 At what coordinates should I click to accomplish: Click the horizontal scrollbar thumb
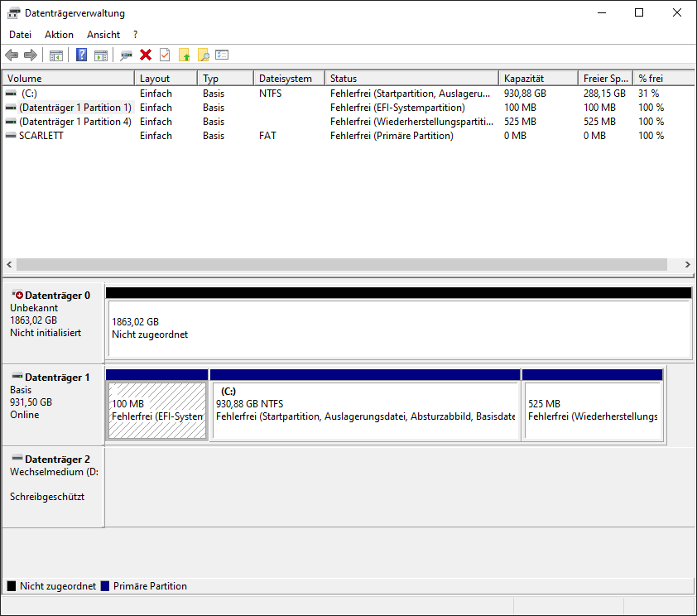[x=341, y=264]
